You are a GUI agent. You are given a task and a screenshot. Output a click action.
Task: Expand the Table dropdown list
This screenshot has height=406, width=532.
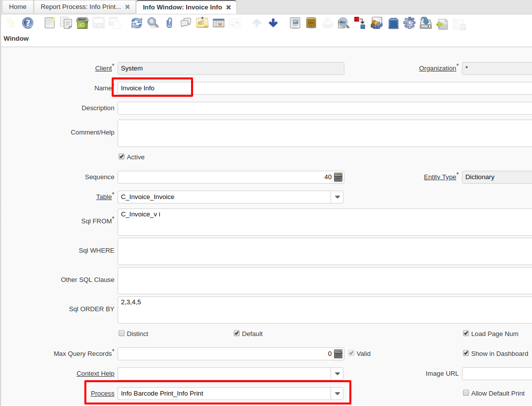click(337, 197)
